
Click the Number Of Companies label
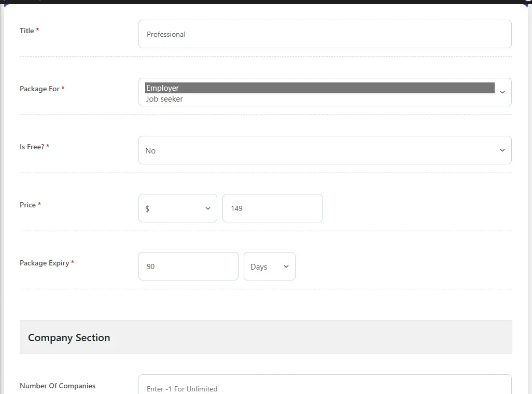pyautogui.click(x=58, y=386)
